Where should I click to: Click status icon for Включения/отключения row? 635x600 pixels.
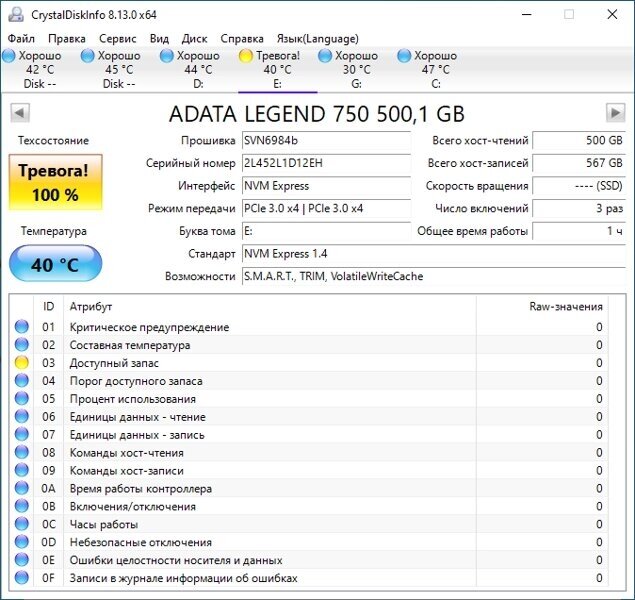click(21, 506)
